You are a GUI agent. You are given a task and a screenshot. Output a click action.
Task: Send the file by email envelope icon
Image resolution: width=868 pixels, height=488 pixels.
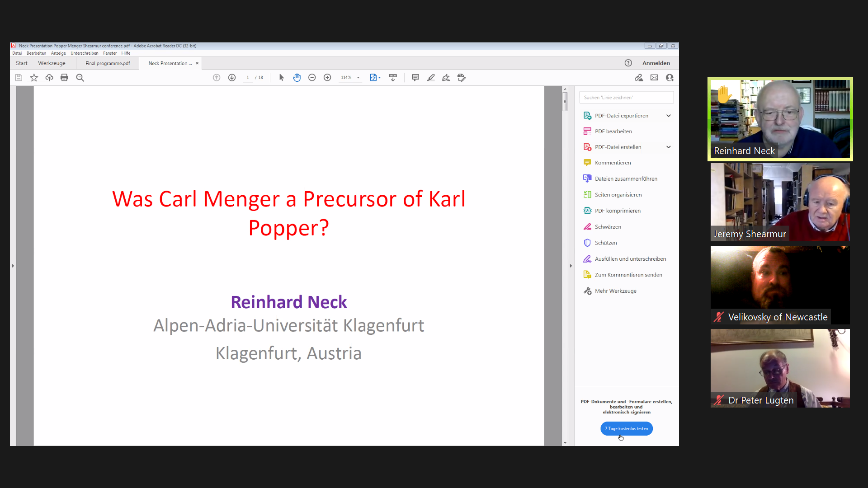pyautogui.click(x=654, y=78)
